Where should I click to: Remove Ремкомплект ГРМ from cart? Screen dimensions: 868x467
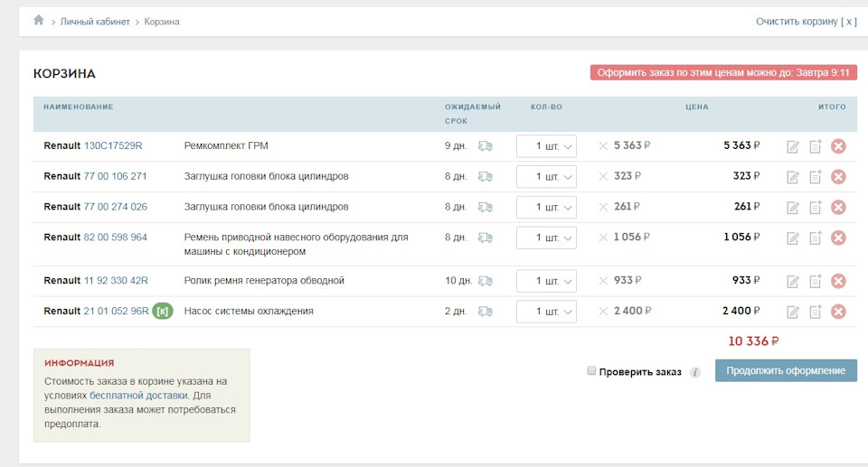pos(838,146)
